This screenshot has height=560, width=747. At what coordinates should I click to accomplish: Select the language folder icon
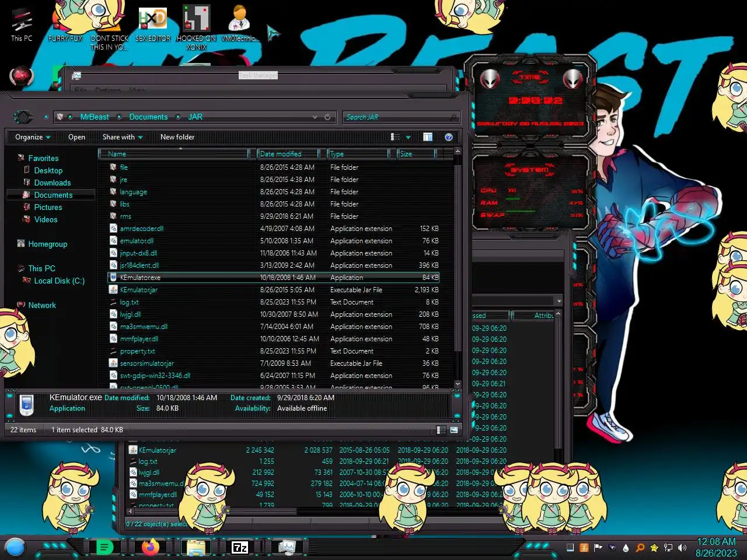click(x=113, y=191)
